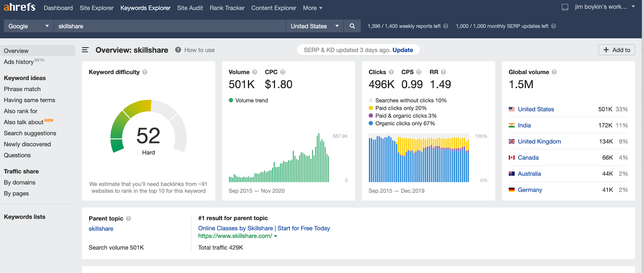Open Phrase match keyword ideas
The height and width of the screenshot is (273, 644).
click(x=22, y=89)
